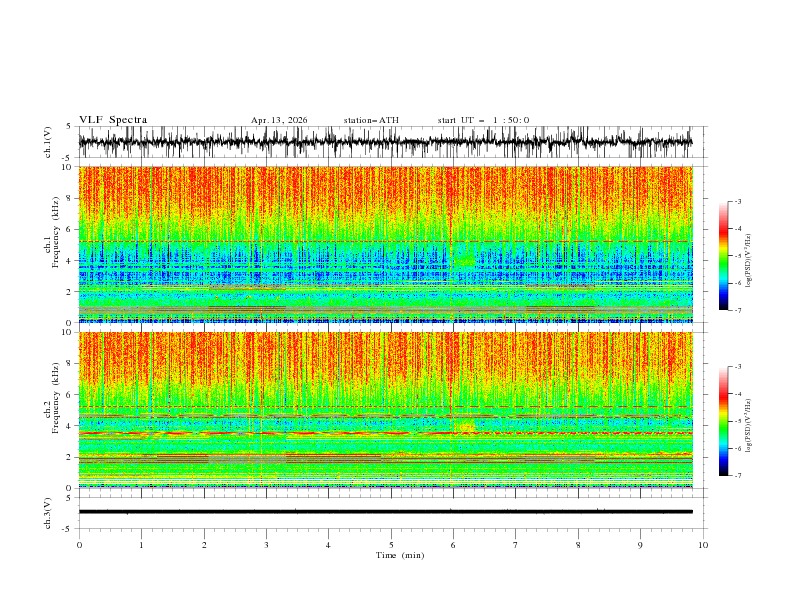Click the 'Time (min)' axis label
Viewport: 792px width, 612px height.
pos(400,555)
